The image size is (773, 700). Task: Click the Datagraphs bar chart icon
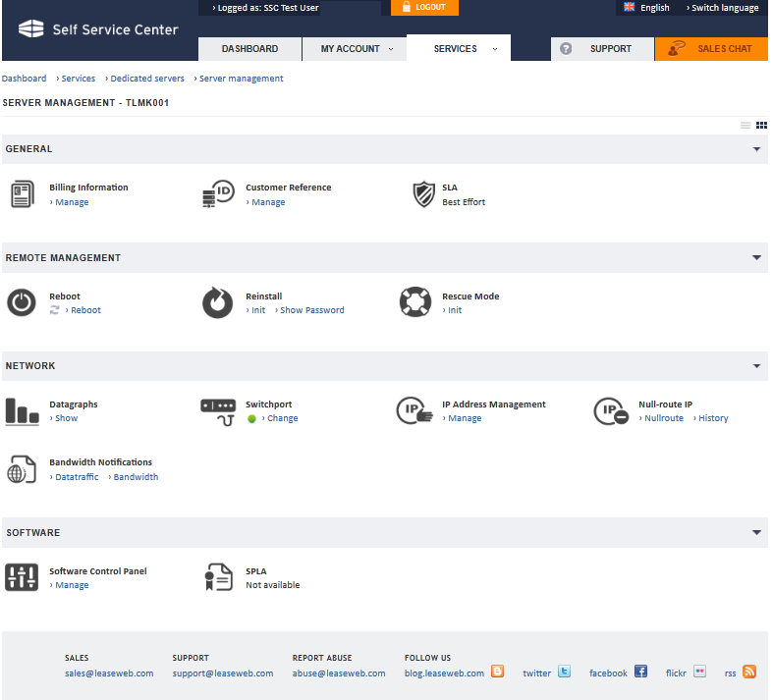click(22, 410)
